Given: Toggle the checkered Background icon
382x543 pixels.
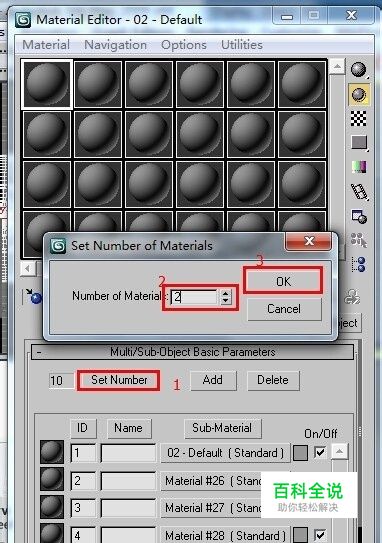Looking at the screenshot, I should (x=359, y=118).
